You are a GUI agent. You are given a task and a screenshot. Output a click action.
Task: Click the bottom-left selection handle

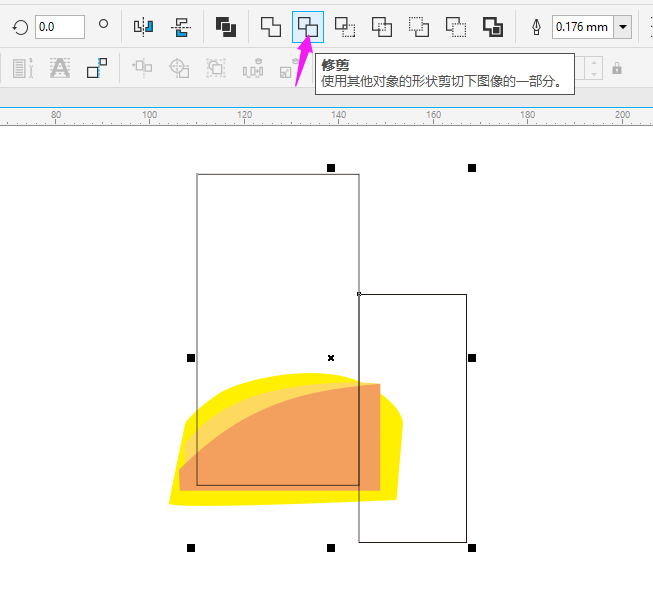point(191,548)
